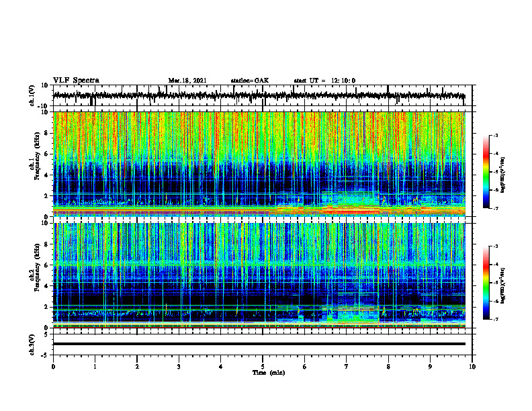
Task: Click the log(PSD) label beside ch.2 colorbar
Action: pos(502,285)
